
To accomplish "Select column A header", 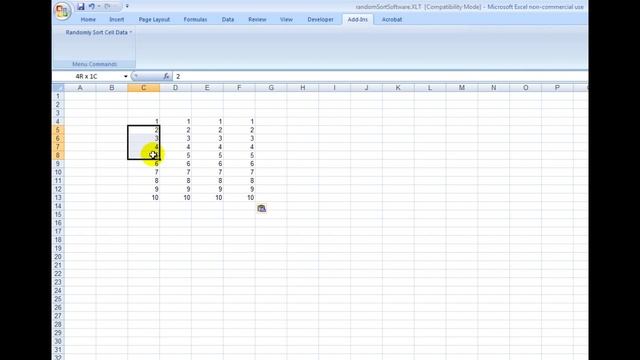I will point(80,88).
